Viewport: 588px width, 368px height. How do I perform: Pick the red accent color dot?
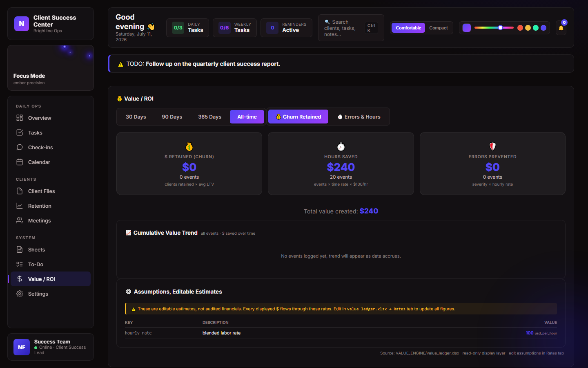[520, 28]
